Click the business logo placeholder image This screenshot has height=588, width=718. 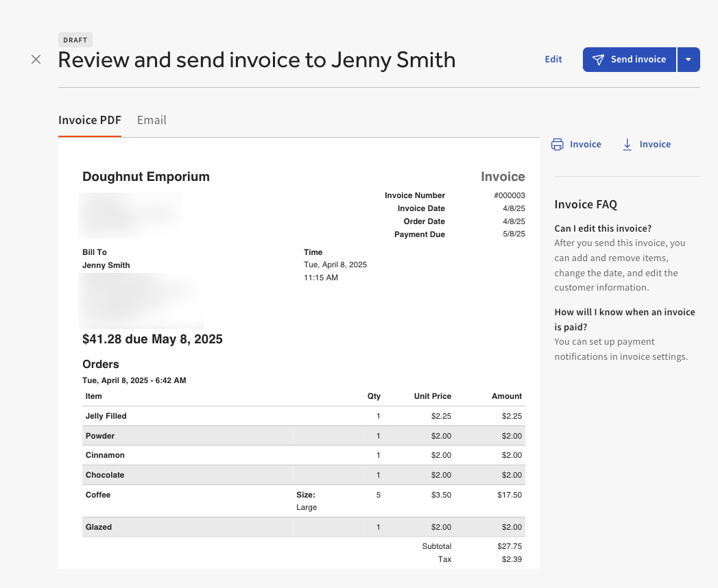[x=130, y=215]
